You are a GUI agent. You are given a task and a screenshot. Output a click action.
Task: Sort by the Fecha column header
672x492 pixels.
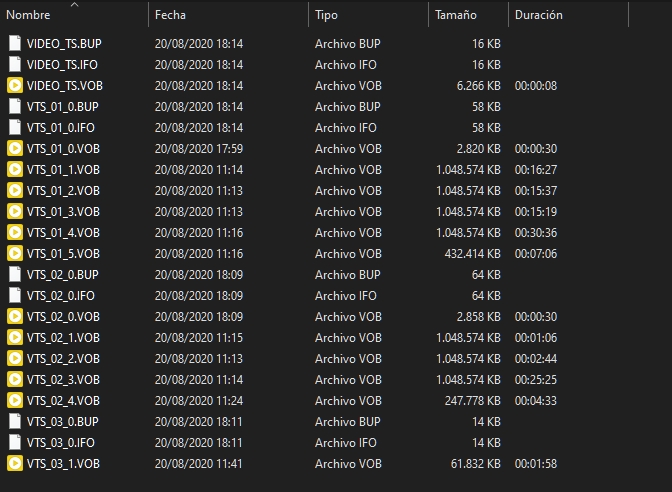[x=170, y=16]
